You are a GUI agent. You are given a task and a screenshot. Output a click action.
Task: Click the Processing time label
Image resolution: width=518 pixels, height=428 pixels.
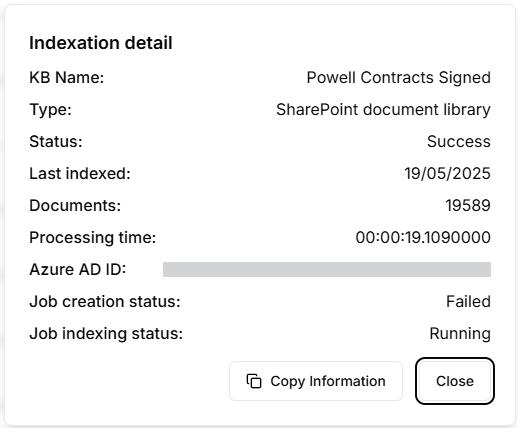point(93,237)
